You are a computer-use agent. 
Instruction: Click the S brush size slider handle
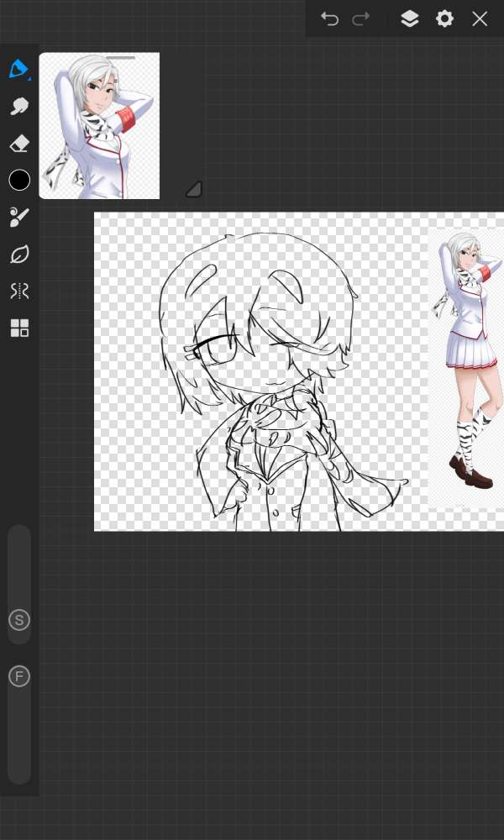pyautogui.click(x=19, y=621)
